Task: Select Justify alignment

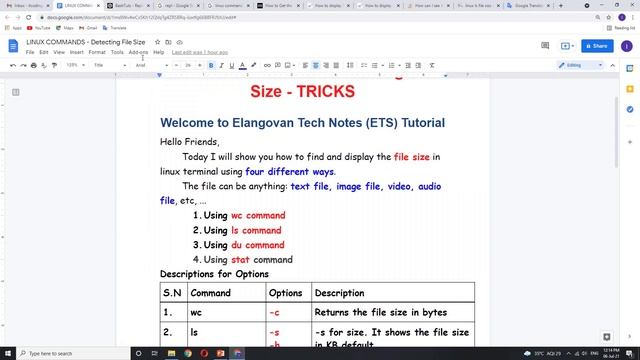Action: pyautogui.click(x=336, y=65)
